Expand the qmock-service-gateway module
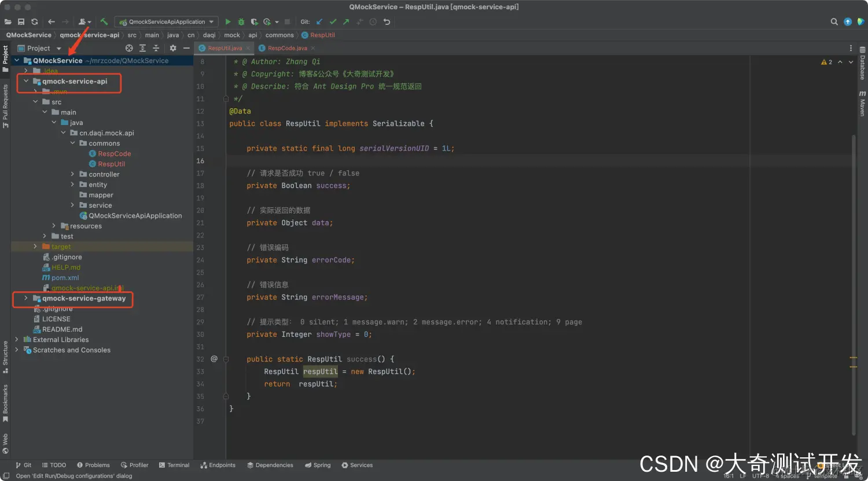The height and width of the screenshot is (481, 868). click(26, 298)
